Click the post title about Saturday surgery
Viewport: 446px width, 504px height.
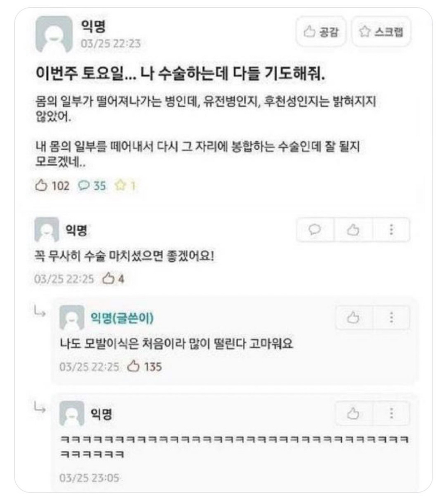pyautogui.click(x=180, y=73)
